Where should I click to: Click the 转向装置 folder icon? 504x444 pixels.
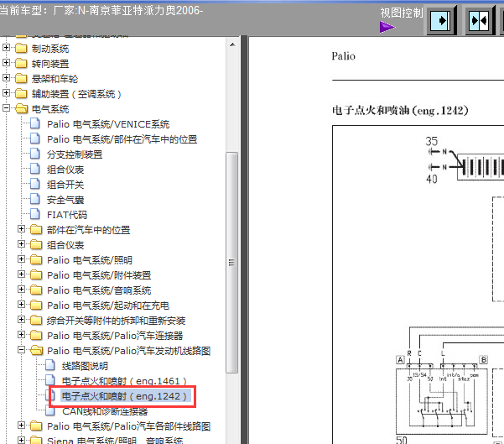pyautogui.click(x=21, y=64)
